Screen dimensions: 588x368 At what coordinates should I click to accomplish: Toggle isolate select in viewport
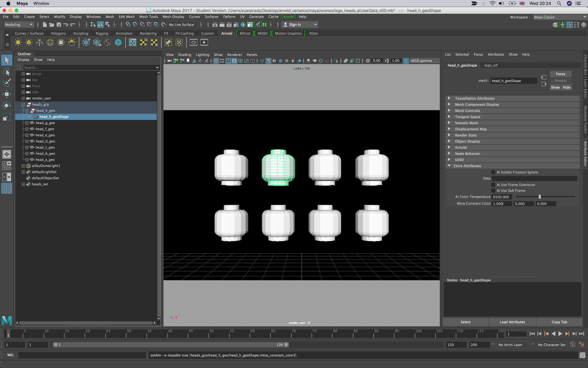[x=336, y=61]
